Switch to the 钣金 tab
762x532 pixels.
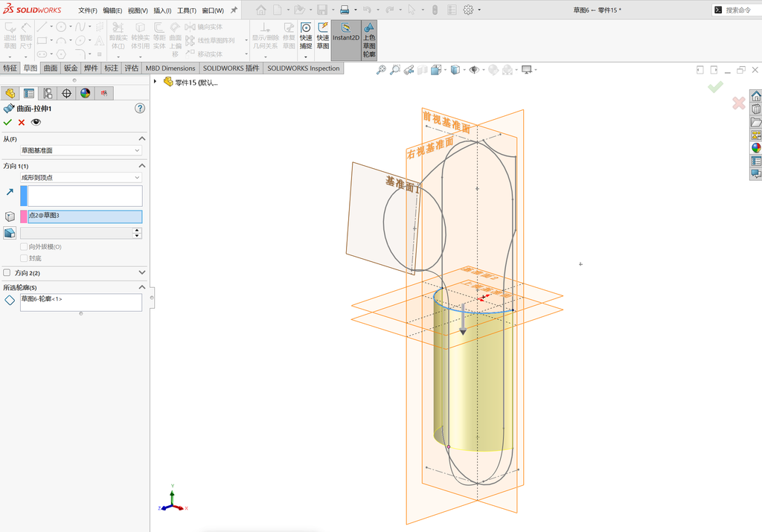71,68
